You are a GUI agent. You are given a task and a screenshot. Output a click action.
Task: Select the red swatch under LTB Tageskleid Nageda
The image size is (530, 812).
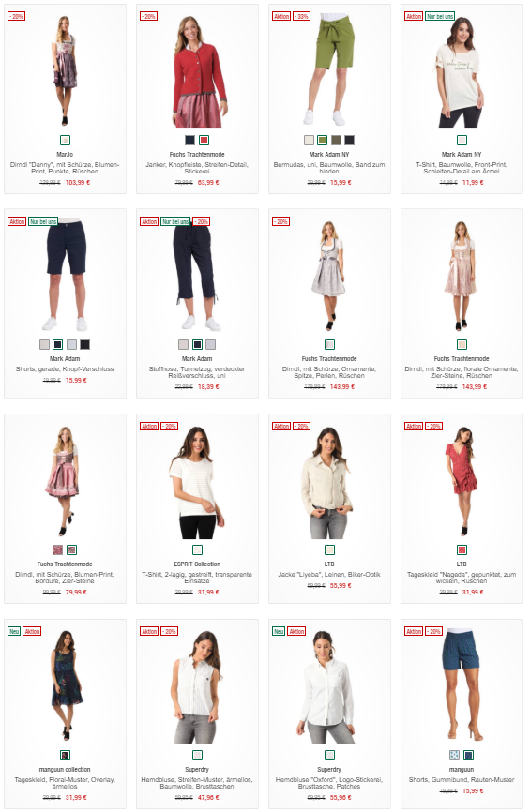click(x=462, y=549)
